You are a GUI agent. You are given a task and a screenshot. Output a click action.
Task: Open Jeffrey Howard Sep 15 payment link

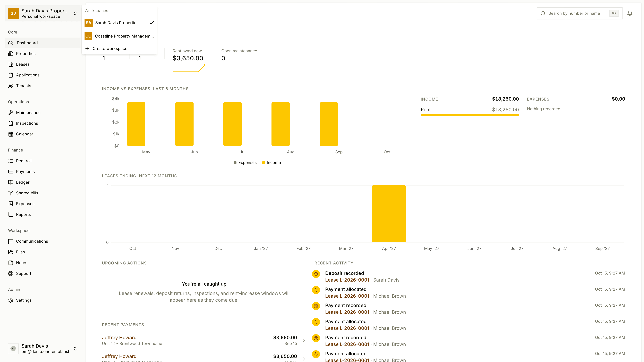tap(119, 338)
